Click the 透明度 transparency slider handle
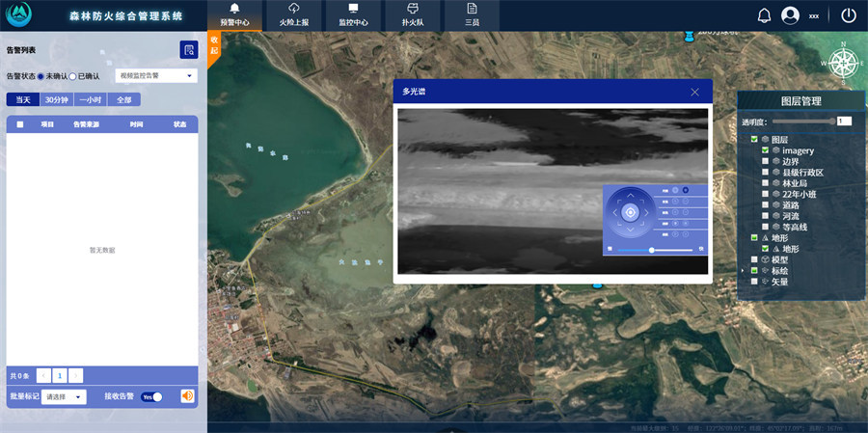Image resolution: width=868 pixels, height=433 pixels. [832, 122]
